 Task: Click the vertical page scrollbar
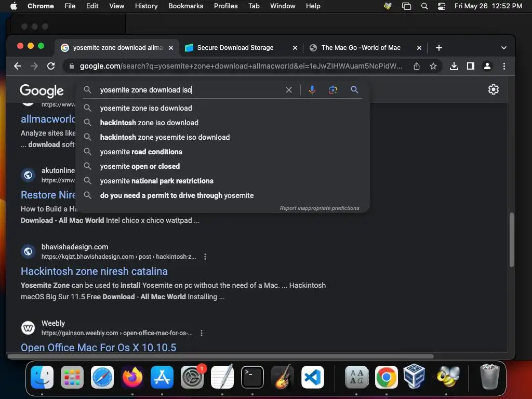512,240
